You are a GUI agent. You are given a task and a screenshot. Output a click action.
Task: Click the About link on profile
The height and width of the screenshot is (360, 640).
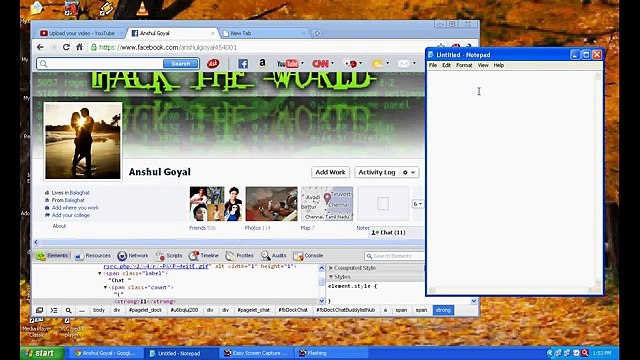click(59, 226)
